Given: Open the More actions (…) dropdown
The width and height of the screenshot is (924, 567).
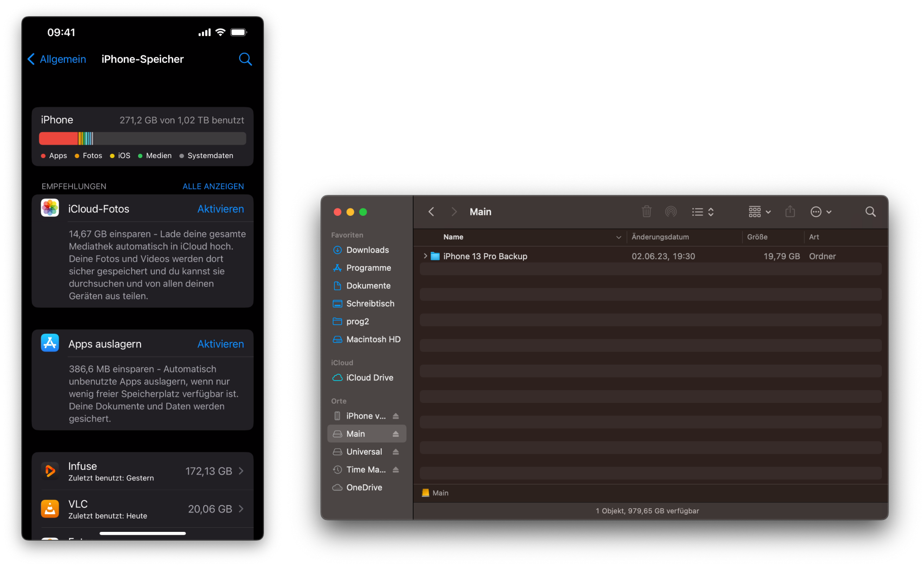Looking at the screenshot, I should coord(821,212).
